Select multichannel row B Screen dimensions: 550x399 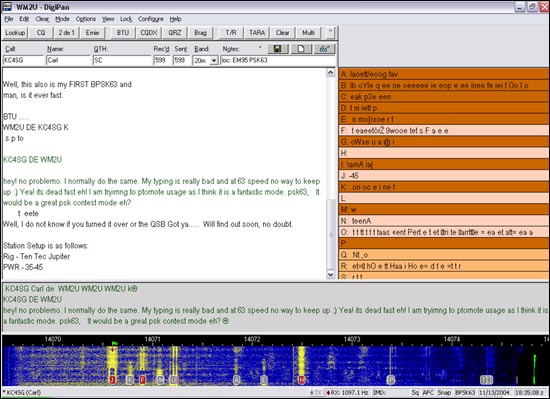click(444, 85)
